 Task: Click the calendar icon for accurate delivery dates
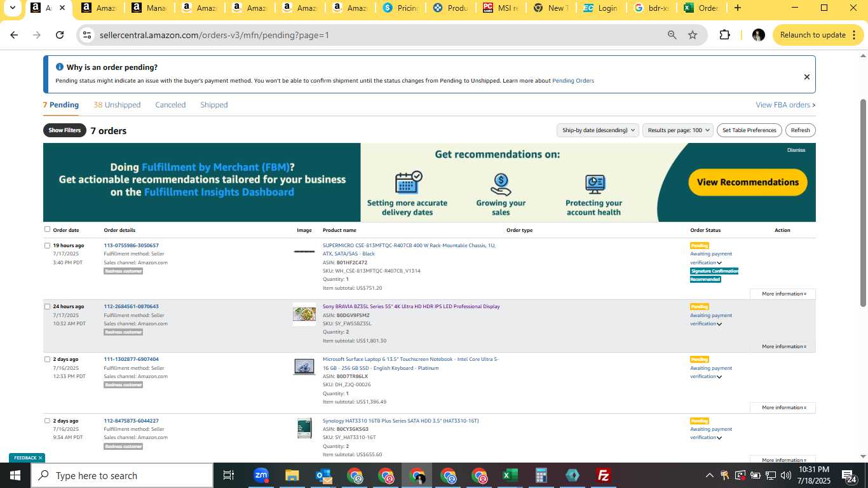408,182
